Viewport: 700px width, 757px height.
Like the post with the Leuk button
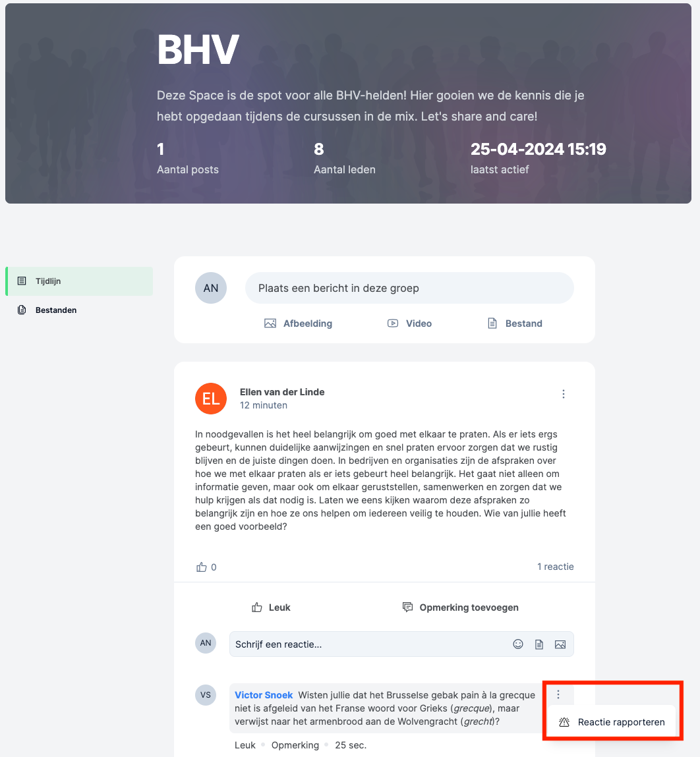271,607
